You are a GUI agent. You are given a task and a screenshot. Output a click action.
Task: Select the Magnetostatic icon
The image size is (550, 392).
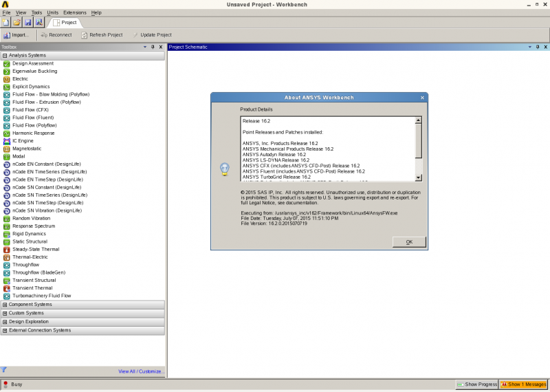pyautogui.click(x=7, y=149)
